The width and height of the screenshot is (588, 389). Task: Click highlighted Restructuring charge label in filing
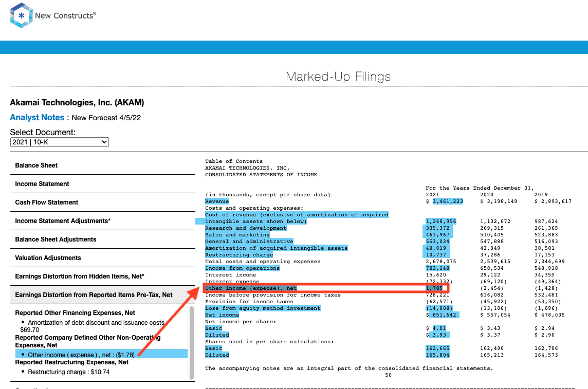[239, 255]
